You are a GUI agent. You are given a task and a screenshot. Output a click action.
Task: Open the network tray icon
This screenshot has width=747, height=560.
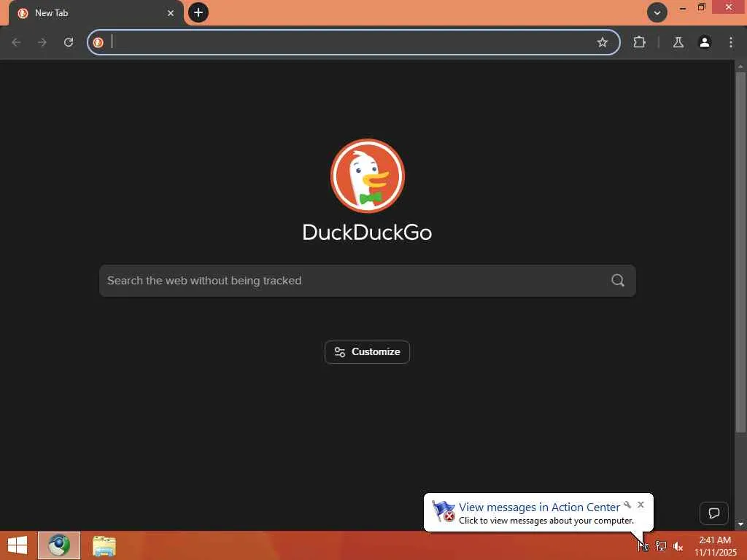pos(660,545)
